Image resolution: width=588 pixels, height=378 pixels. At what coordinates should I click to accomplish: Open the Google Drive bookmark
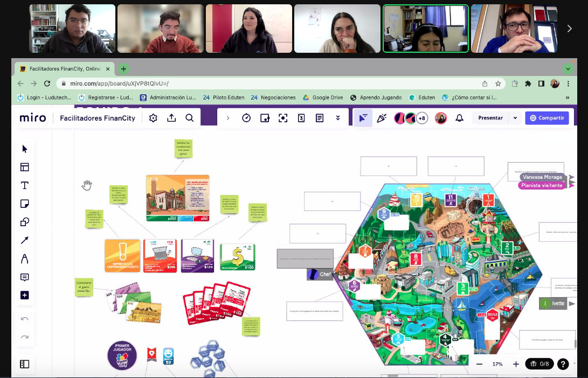point(323,97)
